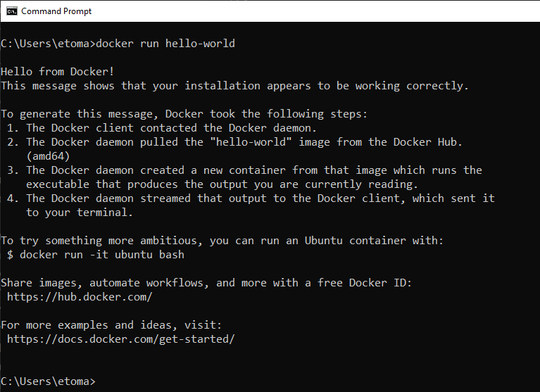Click the "To try something more ambitious" line
The height and width of the screenshot is (392, 540).
[x=222, y=241]
